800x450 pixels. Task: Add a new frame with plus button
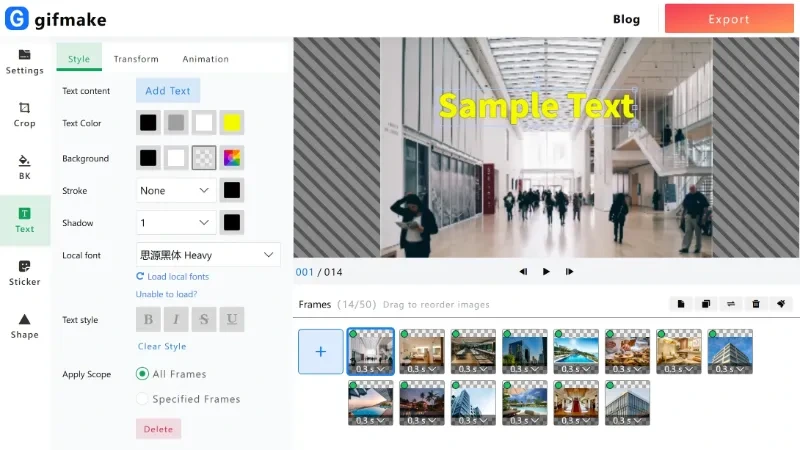click(320, 352)
